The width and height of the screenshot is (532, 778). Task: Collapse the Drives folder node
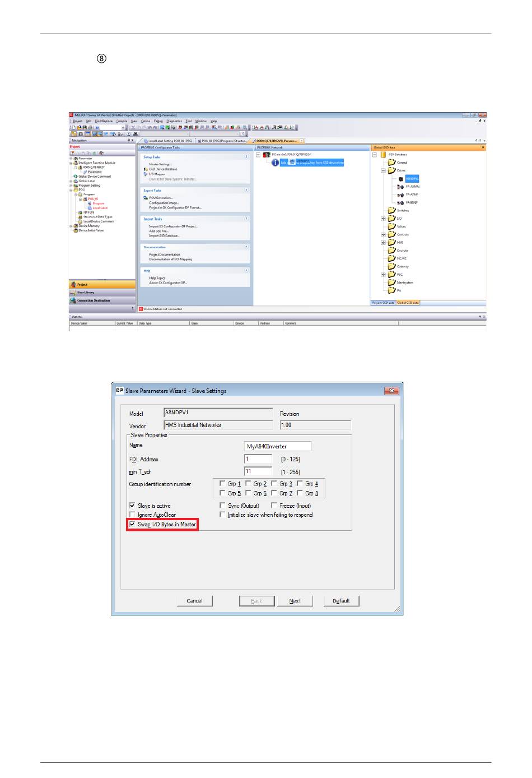point(383,170)
